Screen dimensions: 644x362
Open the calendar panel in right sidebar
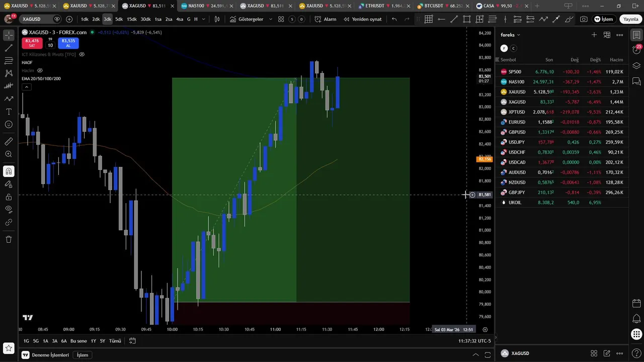(x=636, y=303)
